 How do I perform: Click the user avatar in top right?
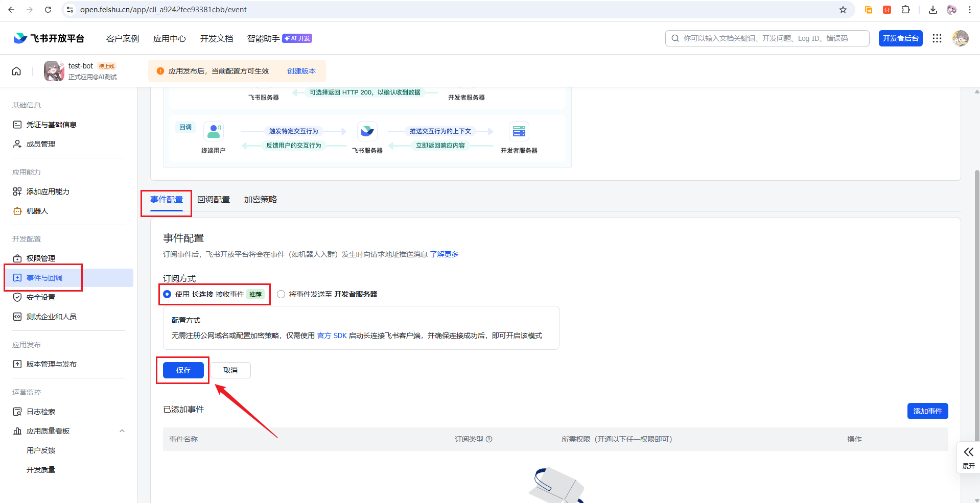(960, 38)
